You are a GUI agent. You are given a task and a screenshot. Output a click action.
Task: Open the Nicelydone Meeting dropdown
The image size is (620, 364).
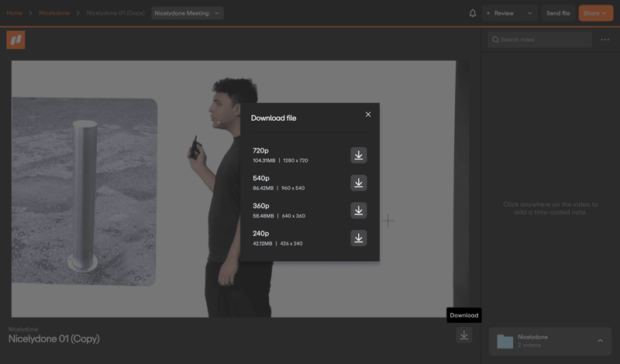187,13
